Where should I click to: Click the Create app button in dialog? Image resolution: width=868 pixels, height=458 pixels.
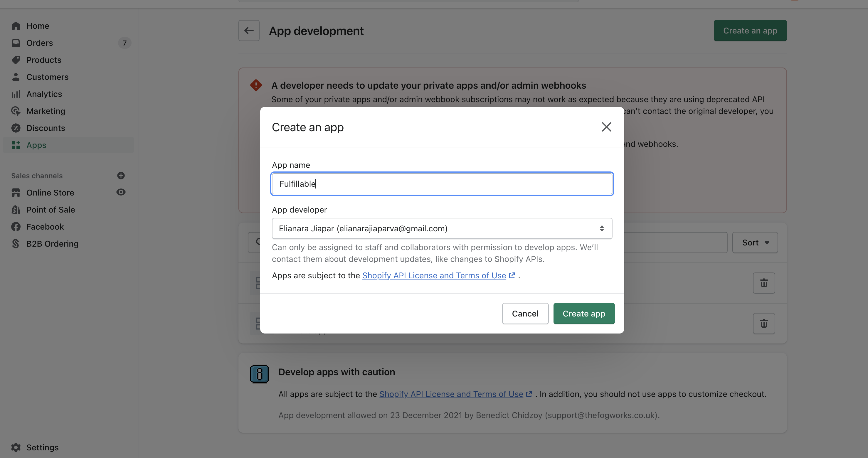click(x=584, y=314)
